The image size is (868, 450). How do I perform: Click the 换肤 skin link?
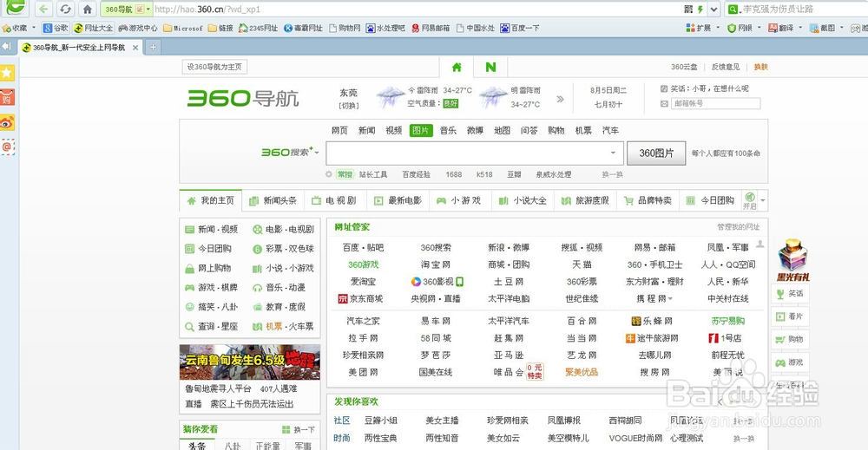760,67
